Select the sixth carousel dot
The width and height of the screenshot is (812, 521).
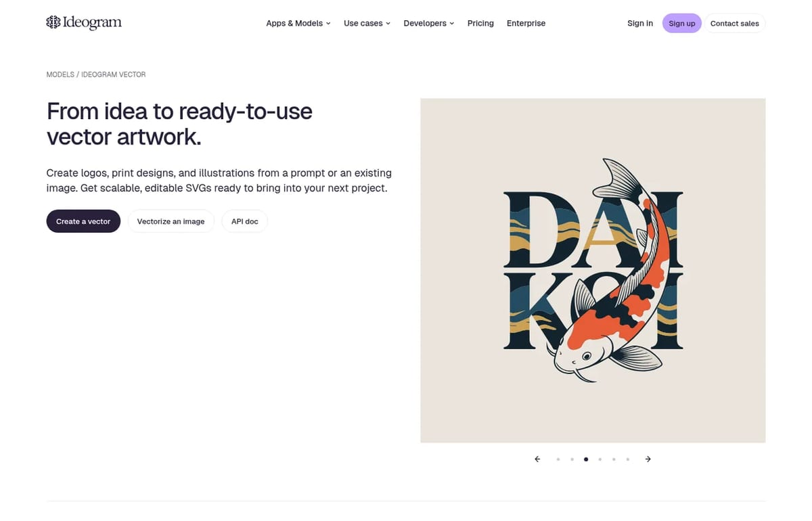click(628, 459)
